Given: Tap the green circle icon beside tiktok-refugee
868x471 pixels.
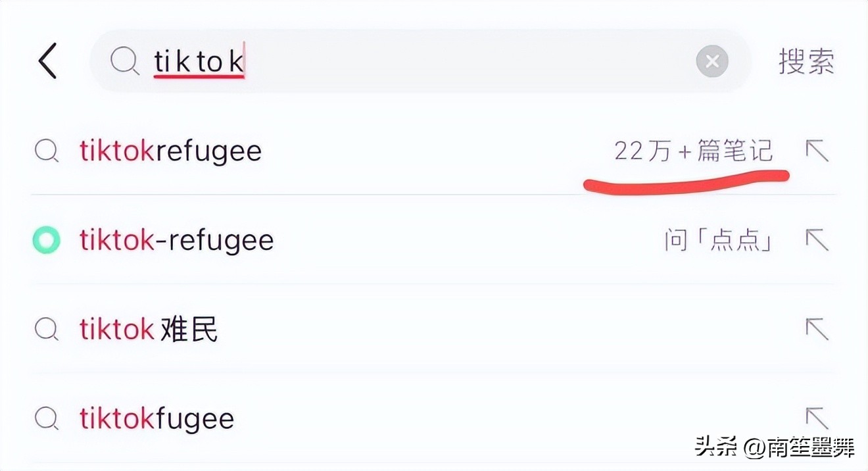Looking at the screenshot, I should click(x=47, y=240).
